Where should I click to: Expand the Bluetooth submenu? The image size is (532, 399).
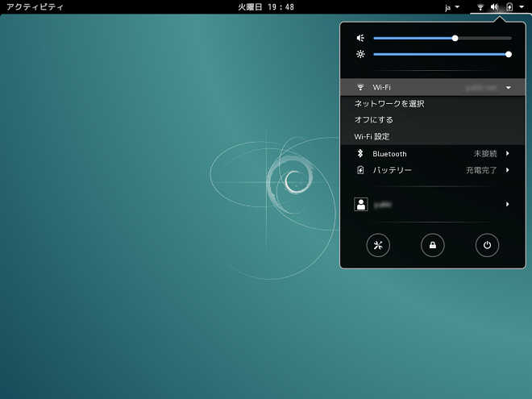[x=433, y=154]
